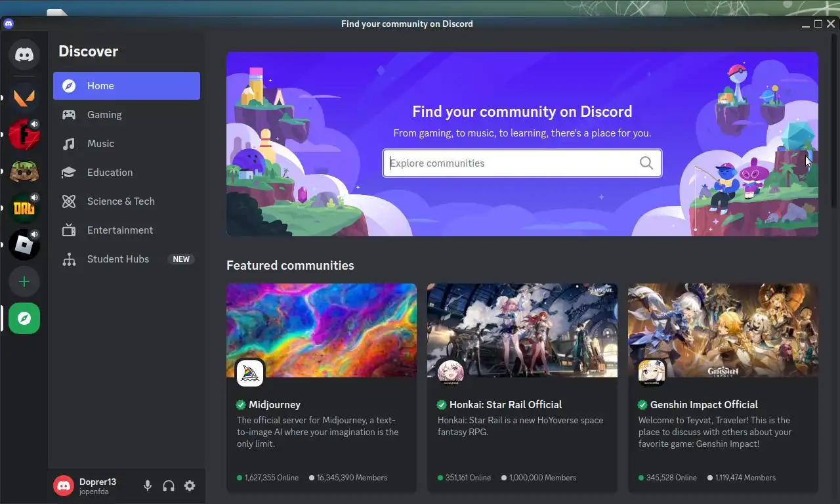Open Honkai: Star Rail banner image
840x504 pixels.
pyautogui.click(x=522, y=330)
